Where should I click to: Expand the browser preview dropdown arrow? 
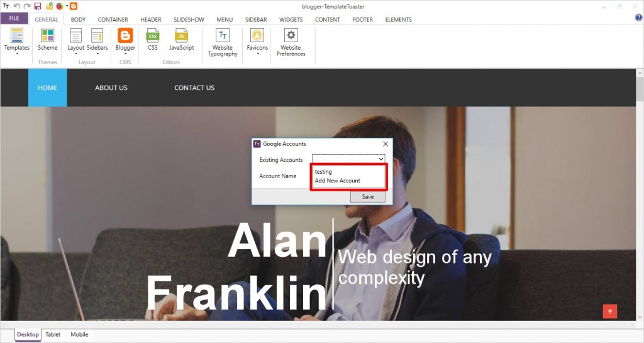tap(67, 6)
